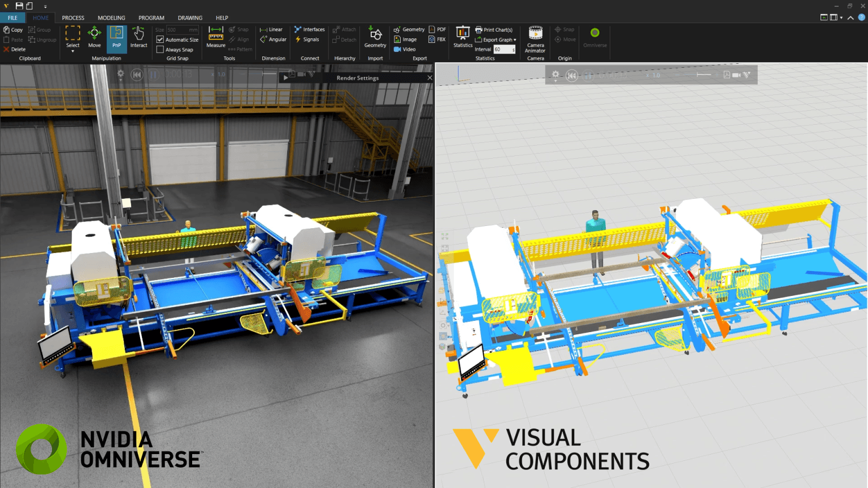This screenshot has width=868, height=488.
Task: Disable the Automatic Size checkbox
Action: pos(161,40)
